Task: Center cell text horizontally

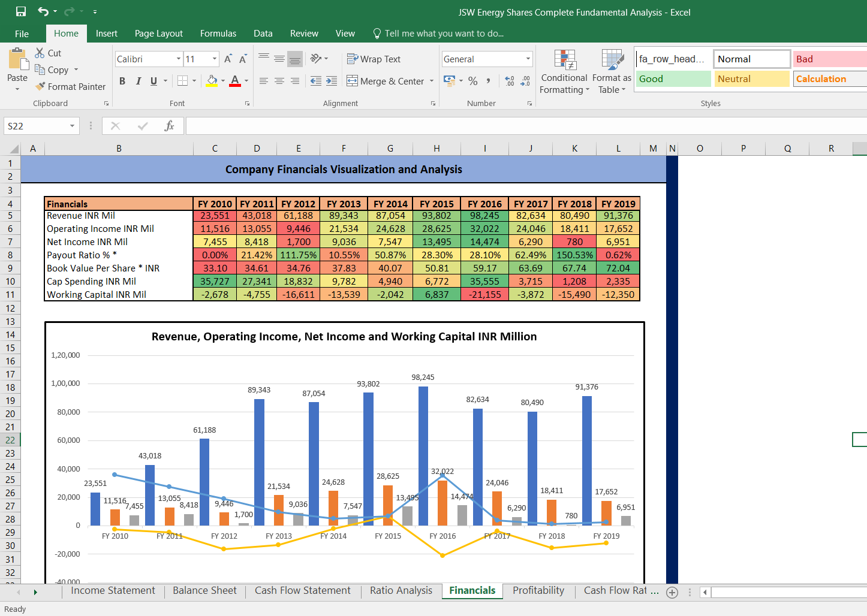Action: (279, 81)
